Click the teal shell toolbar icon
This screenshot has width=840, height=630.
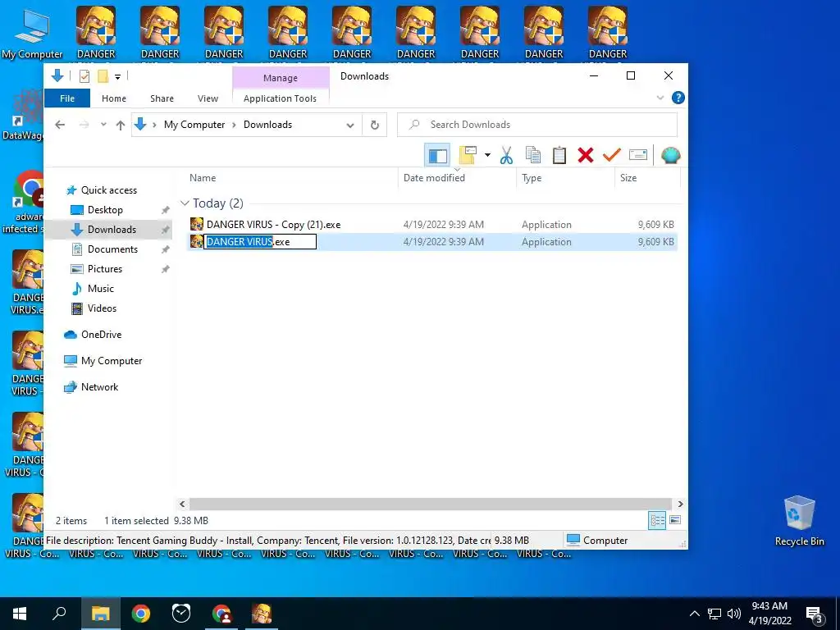pyautogui.click(x=671, y=155)
